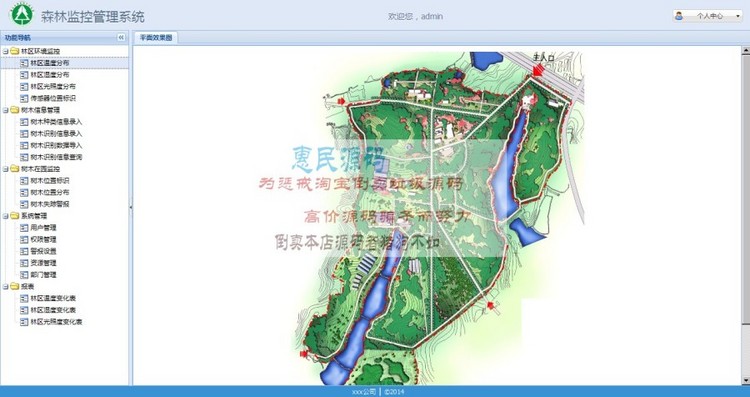
Task: Click the 树木信息管理 folder icon
Action: [x=15, y=110]
